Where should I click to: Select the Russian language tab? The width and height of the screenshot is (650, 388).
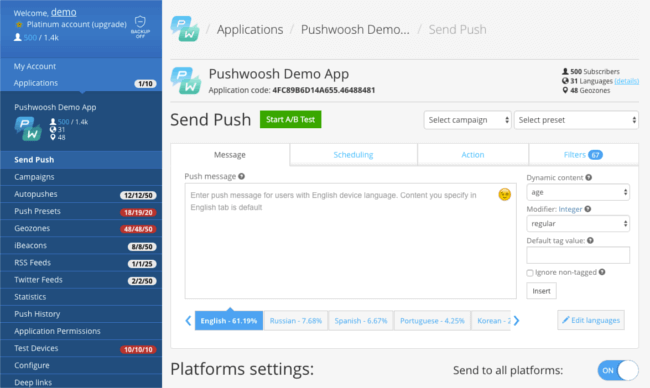[x=296, y=320]
